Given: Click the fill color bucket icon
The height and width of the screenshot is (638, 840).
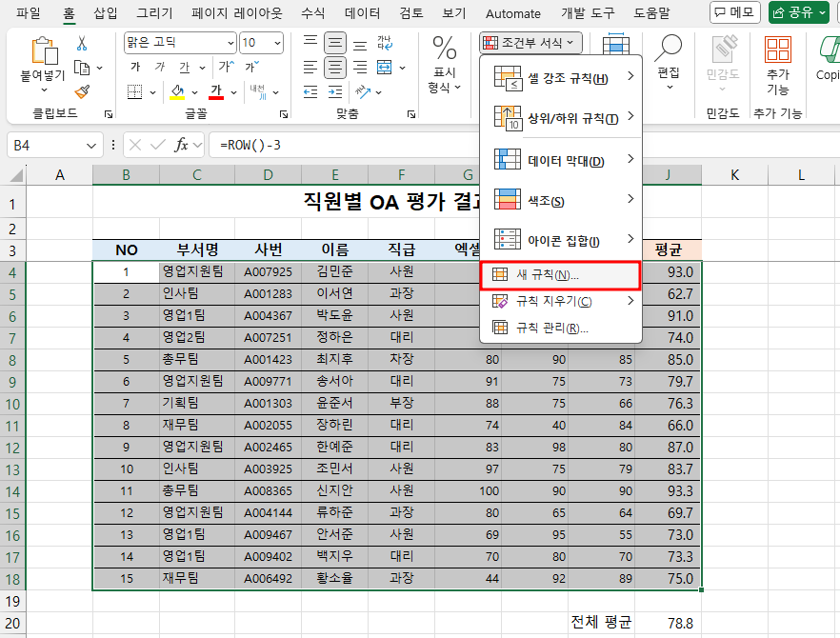Looking at the screenshot, I should [x=177, y=92].
